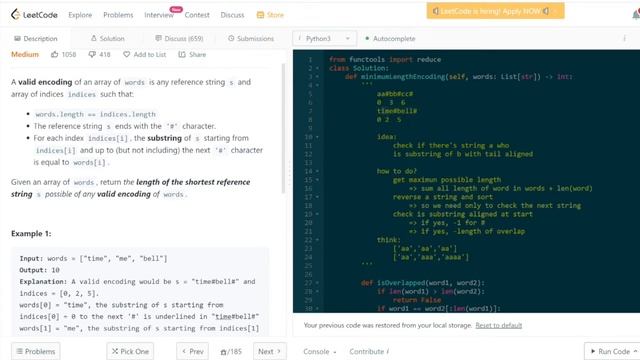Image resolution: width=640 pixels, height=360 pixels.
Task: Click the panel divider drag handle
Action: (289, 173)
